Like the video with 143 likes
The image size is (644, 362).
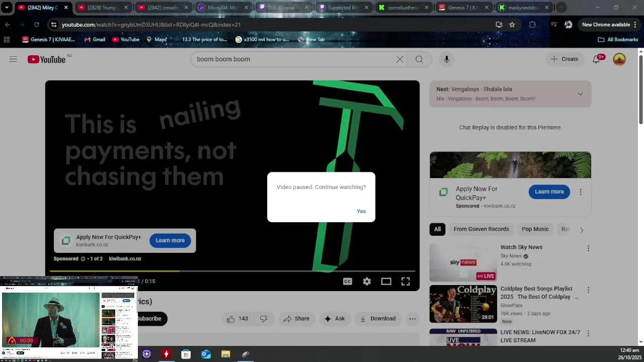(237, 319)
